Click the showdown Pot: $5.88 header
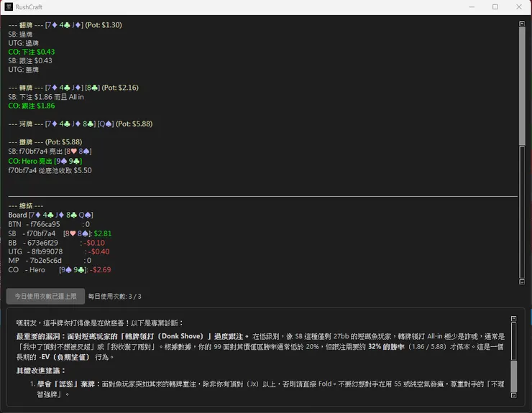 click(45, 142)
